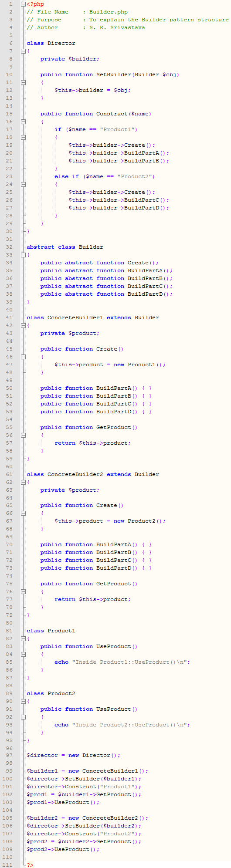Click "$this->builder->BuildPartC();" call
This screenshot has width=231, height=868.
(x=119, y=200)
